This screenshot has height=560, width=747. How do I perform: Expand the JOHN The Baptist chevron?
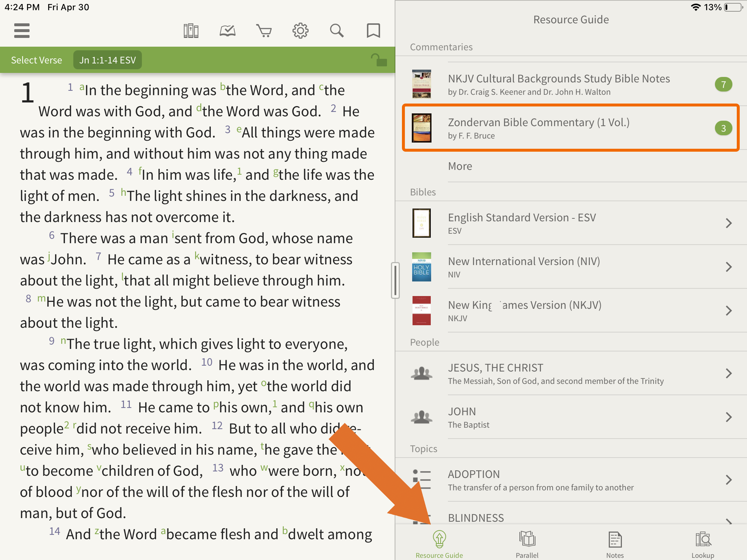pos(728,417)
